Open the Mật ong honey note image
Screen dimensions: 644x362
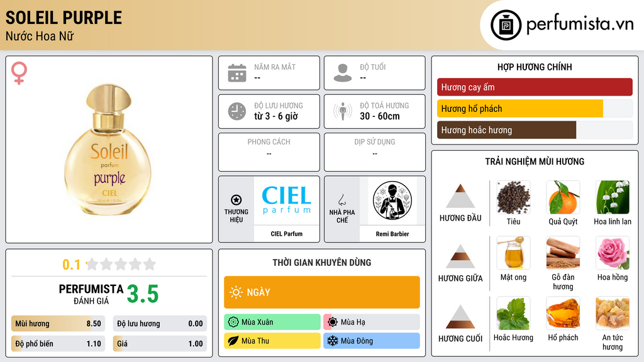pos(513,253)
